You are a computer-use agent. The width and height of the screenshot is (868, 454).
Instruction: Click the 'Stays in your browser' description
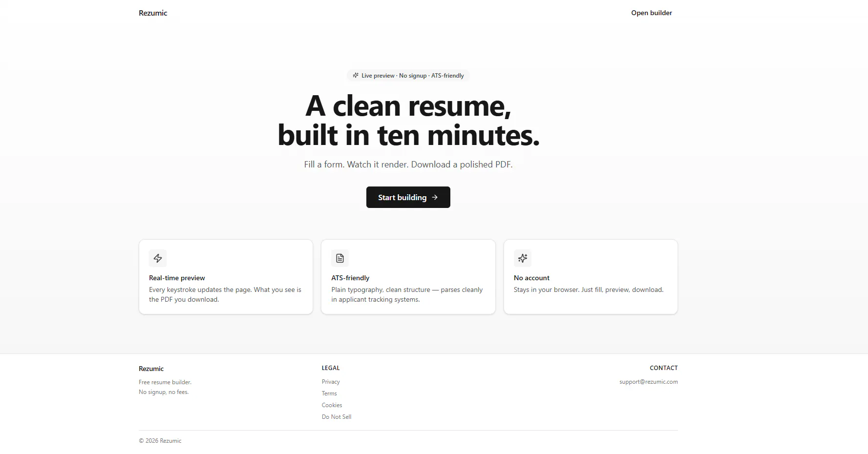click(x=589, y=289)
